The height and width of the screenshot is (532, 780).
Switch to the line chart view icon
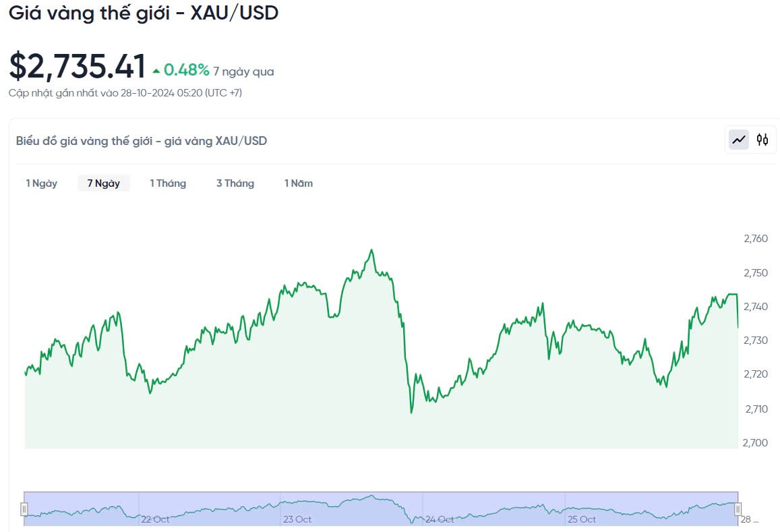(740, 140)
